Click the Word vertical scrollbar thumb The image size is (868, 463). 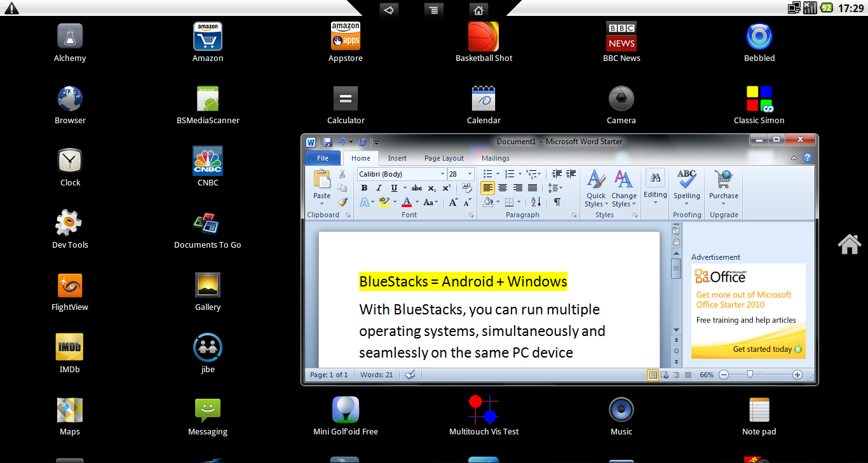coord(676,268)
